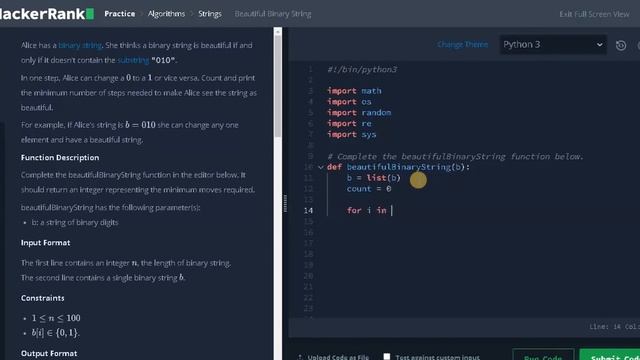Click the panel splitter handle

[x=285, y=203]
